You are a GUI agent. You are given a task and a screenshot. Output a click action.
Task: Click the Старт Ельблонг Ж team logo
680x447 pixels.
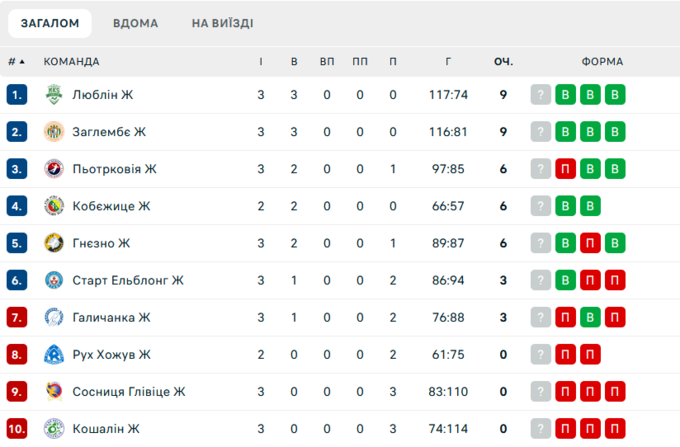tap(54, 280)
